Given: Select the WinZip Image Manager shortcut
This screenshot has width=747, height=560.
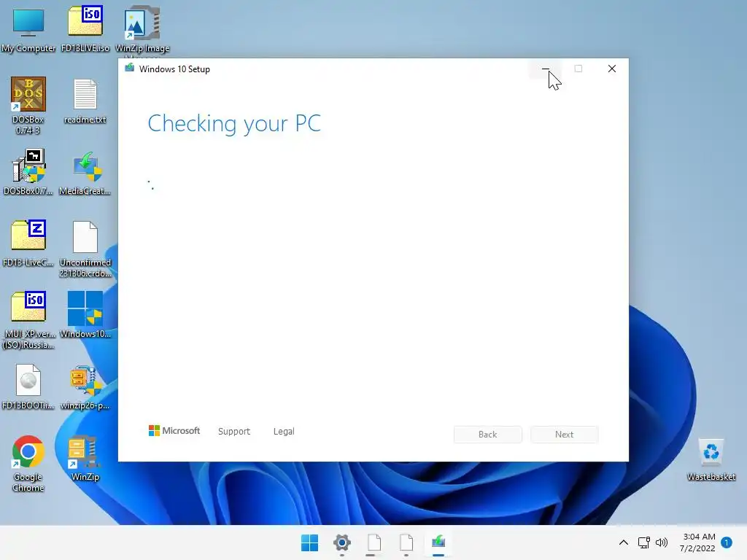Looking at the screenshot, I should pyautogui.click(x=142, y=29).
